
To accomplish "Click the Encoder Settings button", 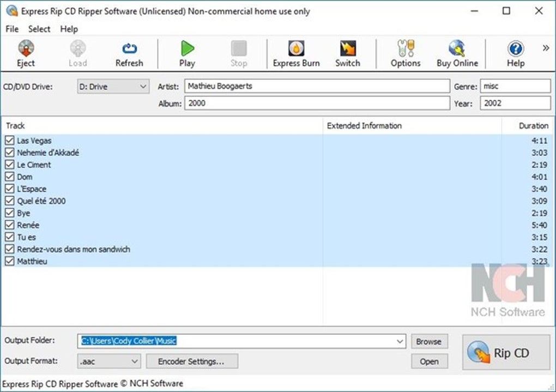I will [192, 361].
